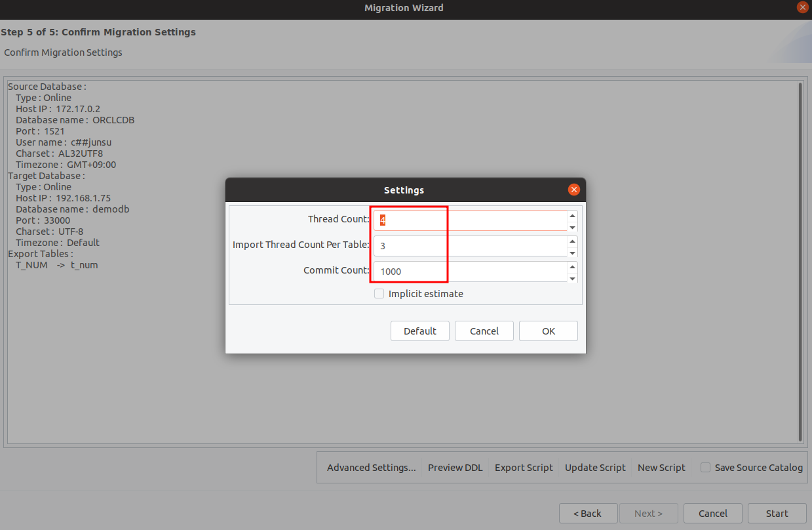This screenshot has height=530, width=812.
Task: Increase Import Thread Count Per Table
Action: pos(572,241)
